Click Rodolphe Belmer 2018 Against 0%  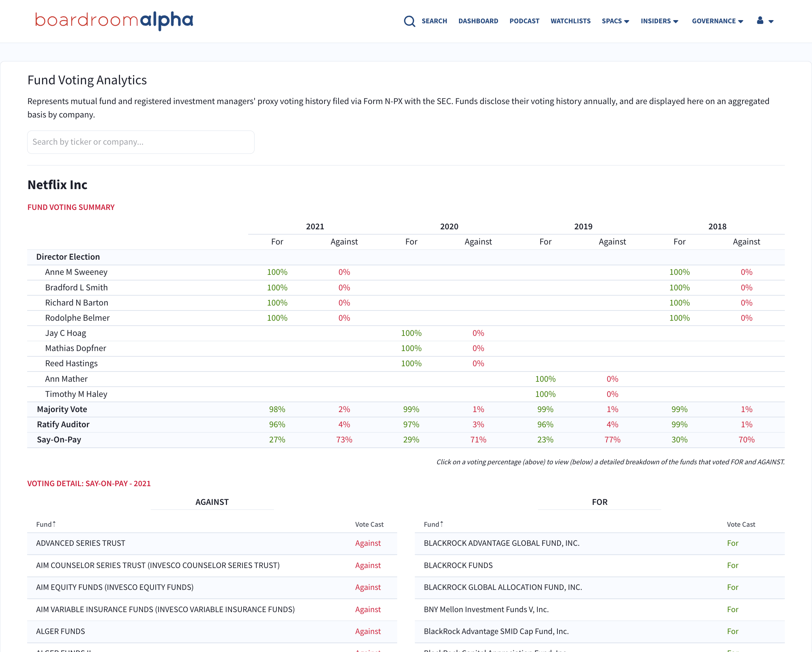746,318
